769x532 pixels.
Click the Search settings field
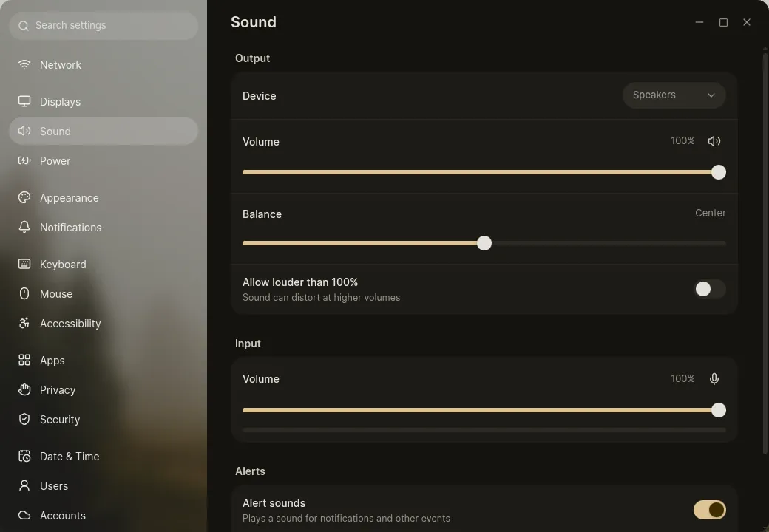pos(104,25)
